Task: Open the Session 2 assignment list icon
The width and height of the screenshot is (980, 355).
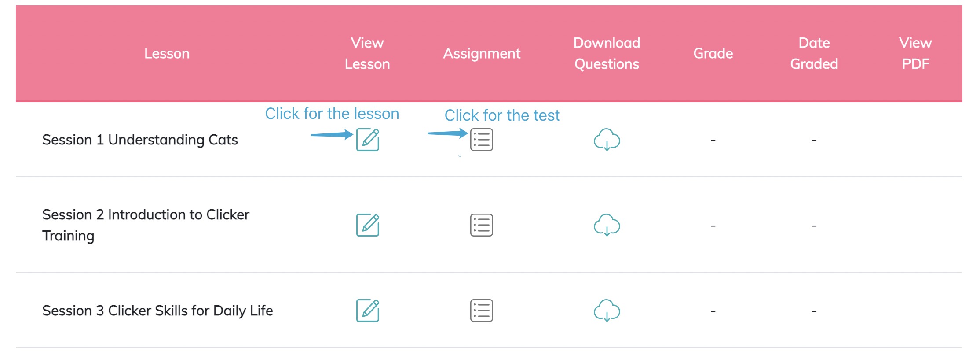Action: tap(482, 225)
